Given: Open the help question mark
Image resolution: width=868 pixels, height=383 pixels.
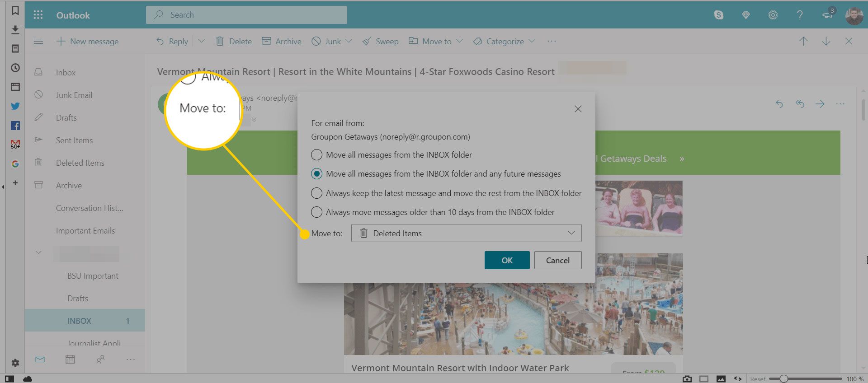Looking at the screenshot, I should (x=800, y=15).
